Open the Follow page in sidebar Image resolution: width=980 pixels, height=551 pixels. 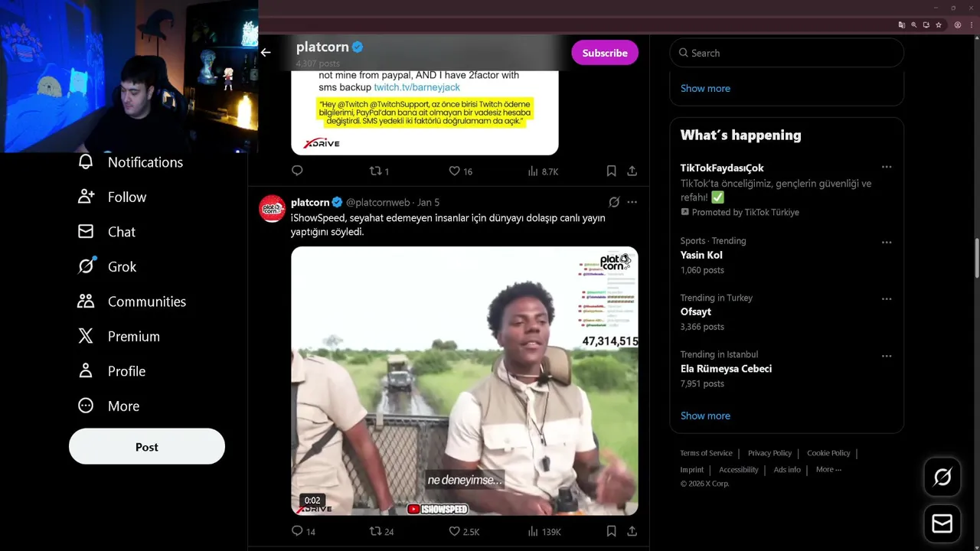(x=112, y=197)
